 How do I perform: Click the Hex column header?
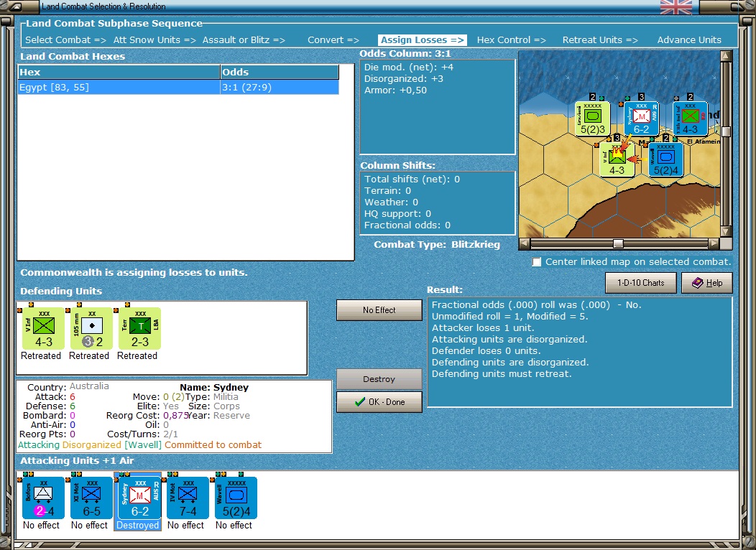(x=119, y=73)
